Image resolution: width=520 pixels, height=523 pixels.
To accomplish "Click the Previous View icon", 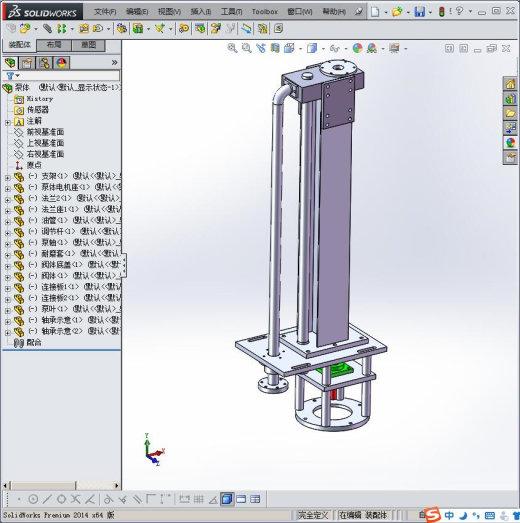I will [x=261, y=48].
